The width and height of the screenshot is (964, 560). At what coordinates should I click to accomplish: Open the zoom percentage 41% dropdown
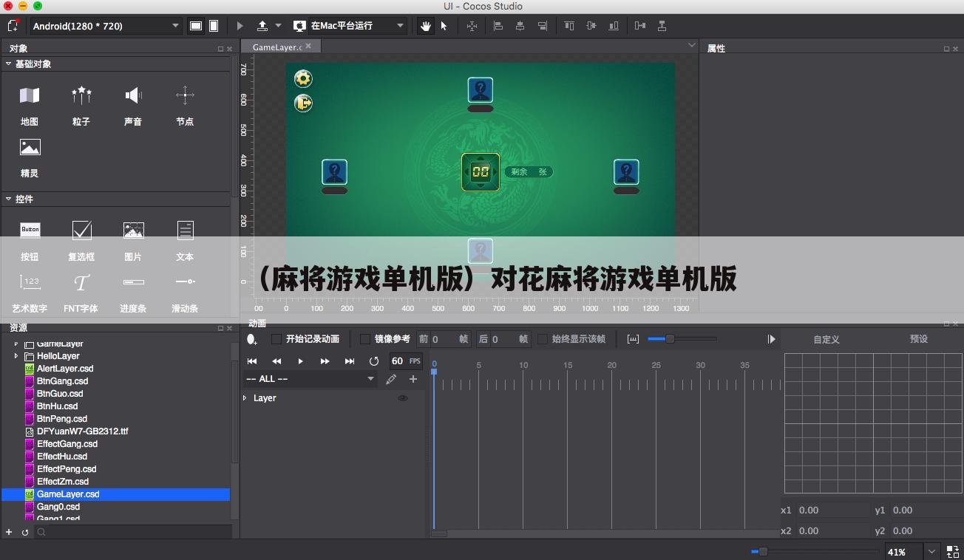931,552
